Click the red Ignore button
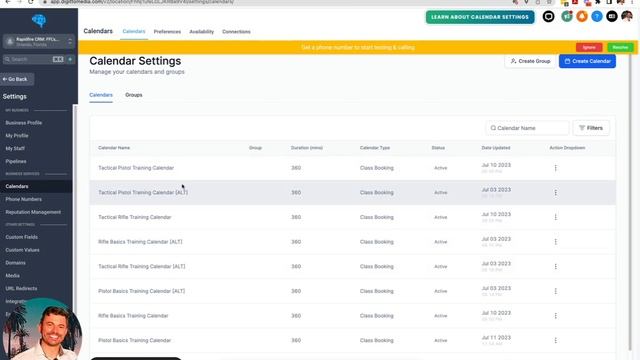 pos(589,47)
